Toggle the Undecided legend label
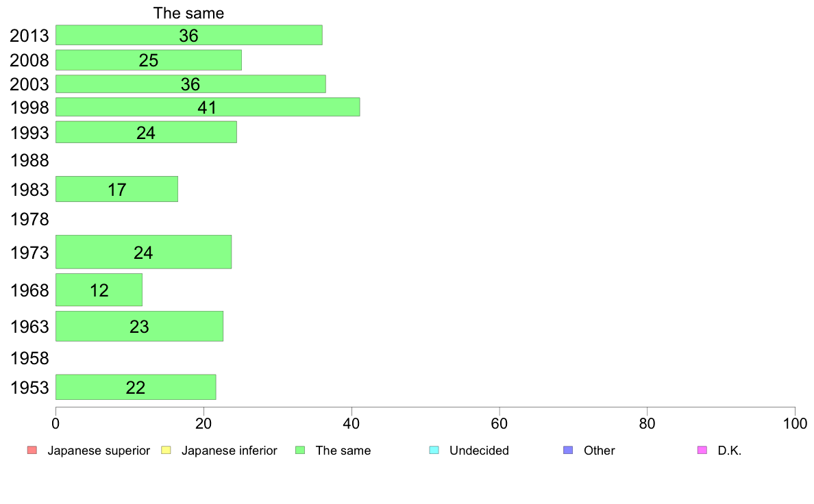The image size is (814, 504). click(479, 451)
